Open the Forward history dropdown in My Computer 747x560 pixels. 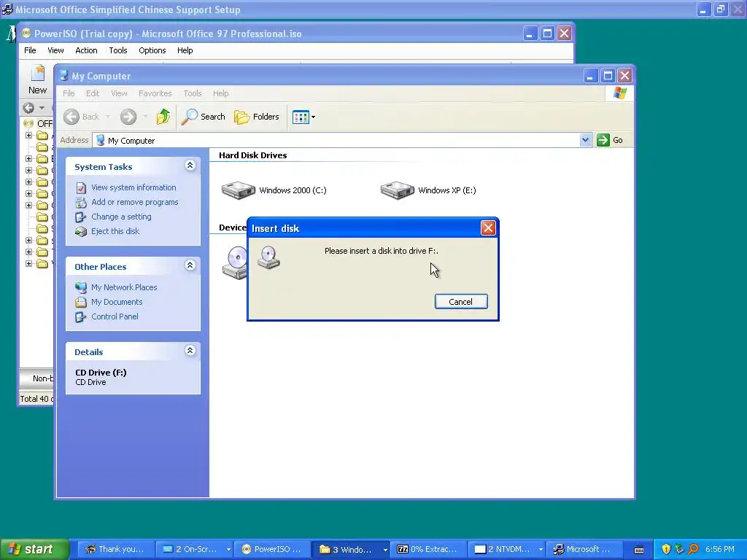(145, 117)
